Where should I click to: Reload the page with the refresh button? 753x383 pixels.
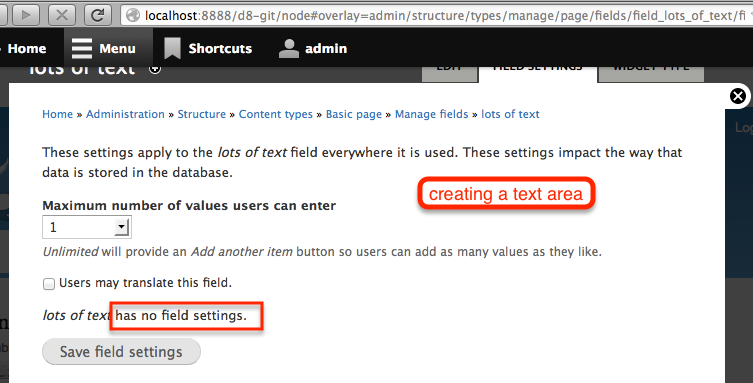(97, 15)
